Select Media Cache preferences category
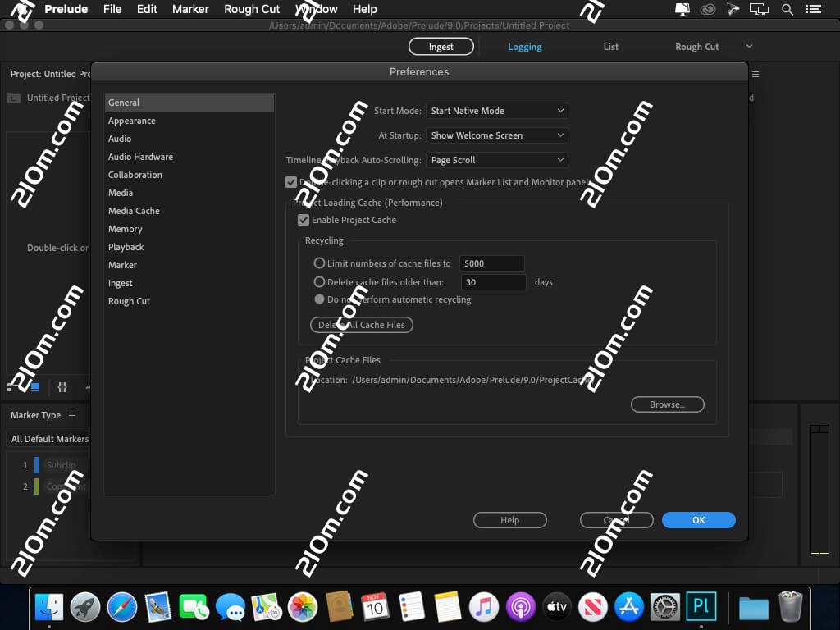Image resolution: width=840 pixels, height=630 pixels. coord(189,211)
